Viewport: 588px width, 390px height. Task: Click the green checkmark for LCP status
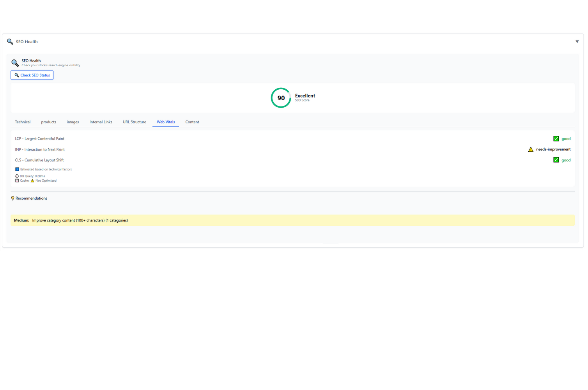click(x=556, y=138)
